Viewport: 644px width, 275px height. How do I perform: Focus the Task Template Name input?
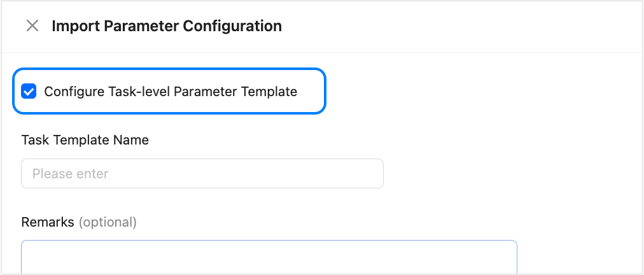click(202, 173)
